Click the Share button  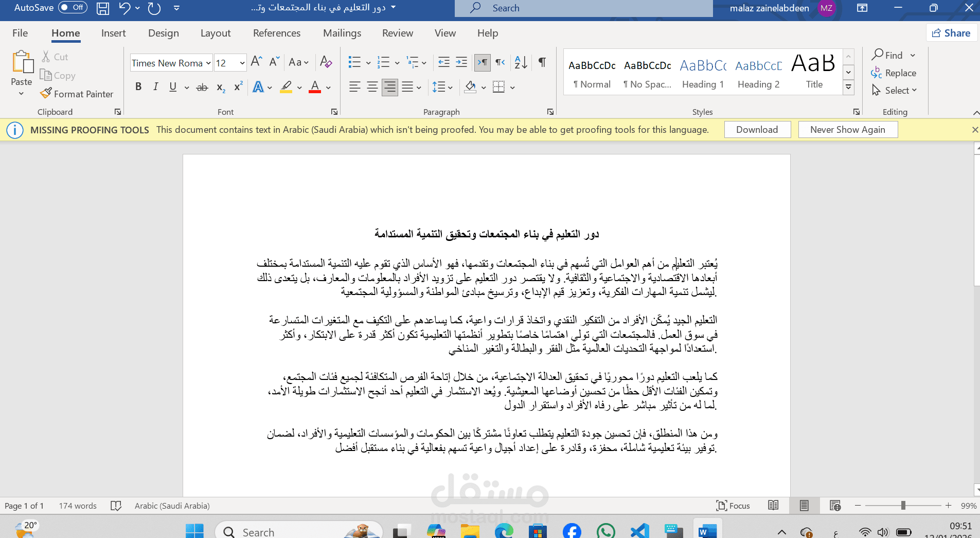point(952,33)
